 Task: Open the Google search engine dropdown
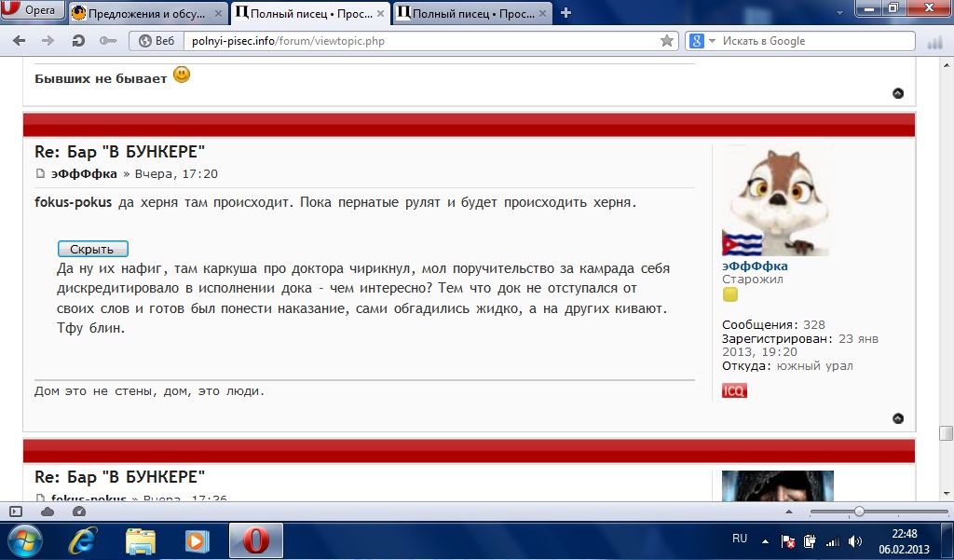[702, 41]
